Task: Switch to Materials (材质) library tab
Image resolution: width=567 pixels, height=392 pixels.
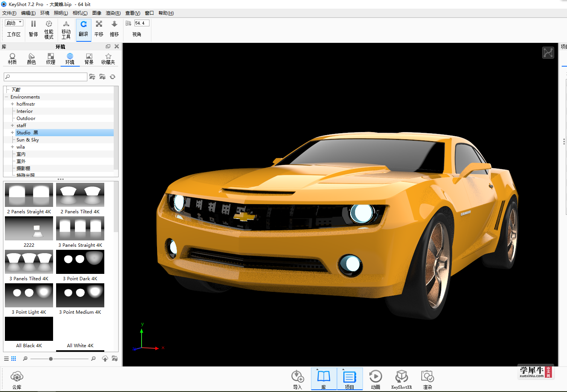Action: (x=12, y=59)
